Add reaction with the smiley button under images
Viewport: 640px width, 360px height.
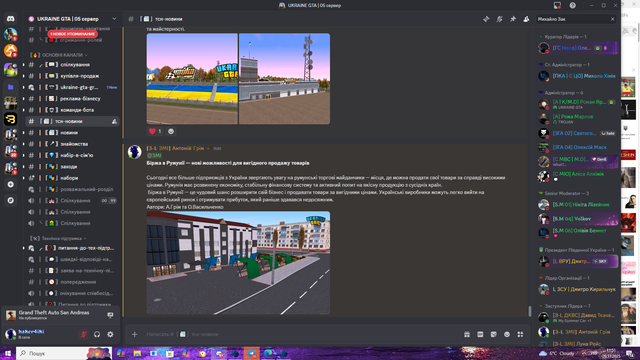tap(171, 131)
